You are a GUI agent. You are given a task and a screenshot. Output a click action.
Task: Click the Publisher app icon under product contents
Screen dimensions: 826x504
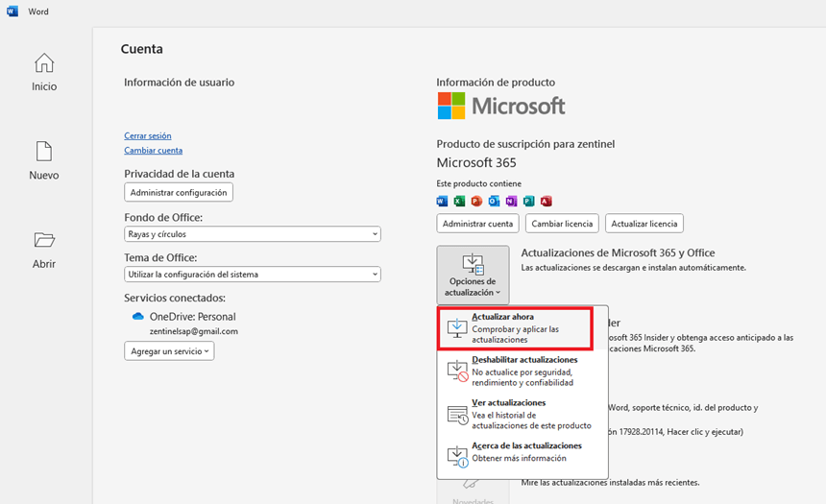pos(529,201)
